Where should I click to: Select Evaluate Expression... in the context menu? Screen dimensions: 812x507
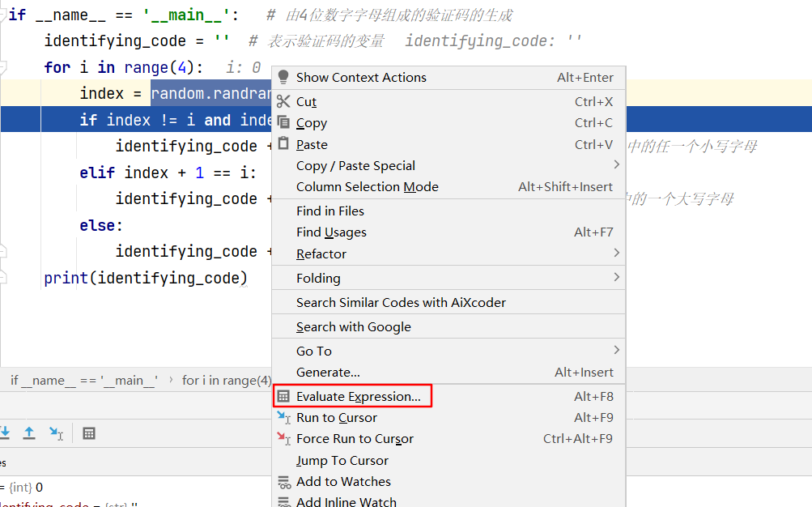(358, 396)
